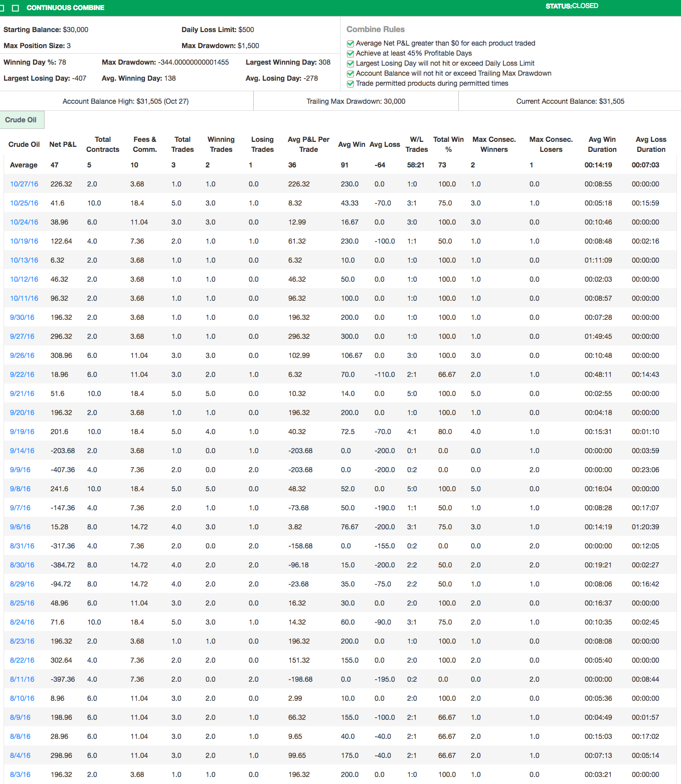Open the 10/27/16 trading day details

pyautogui.click(x=24, y=184)
